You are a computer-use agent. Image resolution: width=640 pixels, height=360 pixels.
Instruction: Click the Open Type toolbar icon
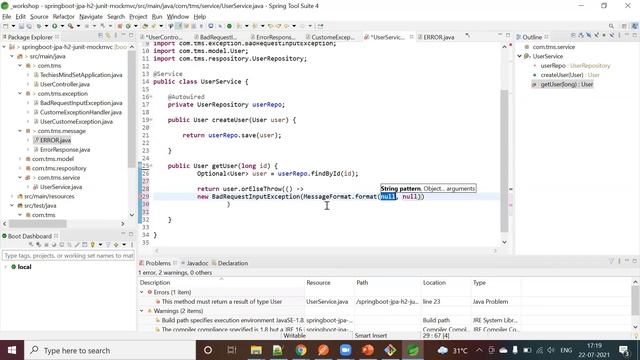tap(145, 26)
